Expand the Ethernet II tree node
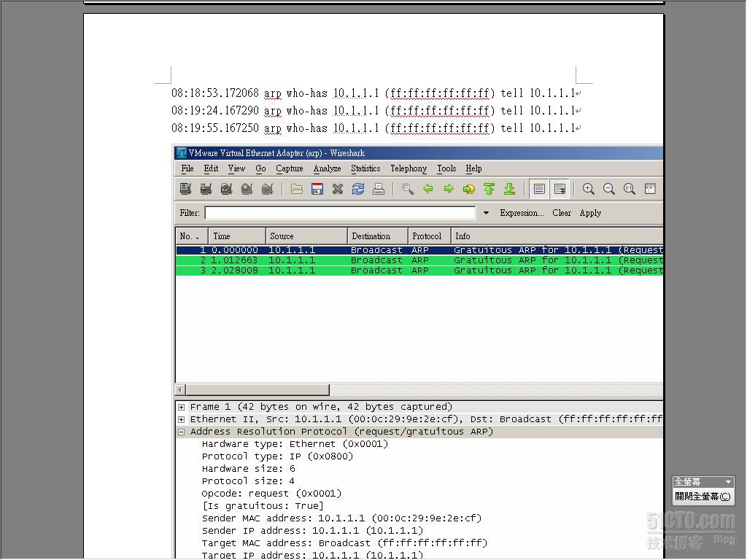Screen dimensions: 747x560 click(x=181, y=419)
